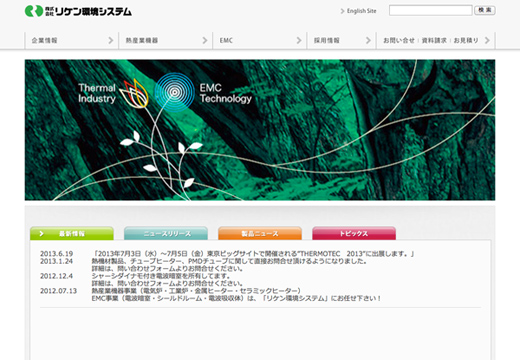
Task: Open the English Site link
Action: click(362, 11)
